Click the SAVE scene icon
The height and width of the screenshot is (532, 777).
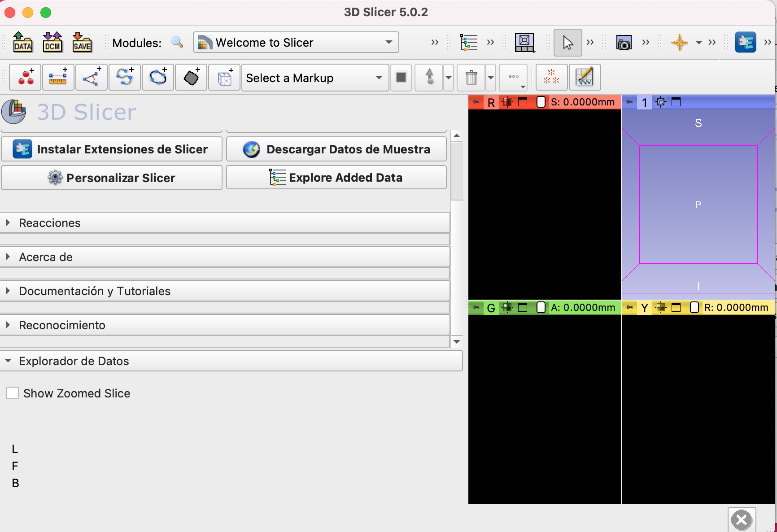click(82, 42)
